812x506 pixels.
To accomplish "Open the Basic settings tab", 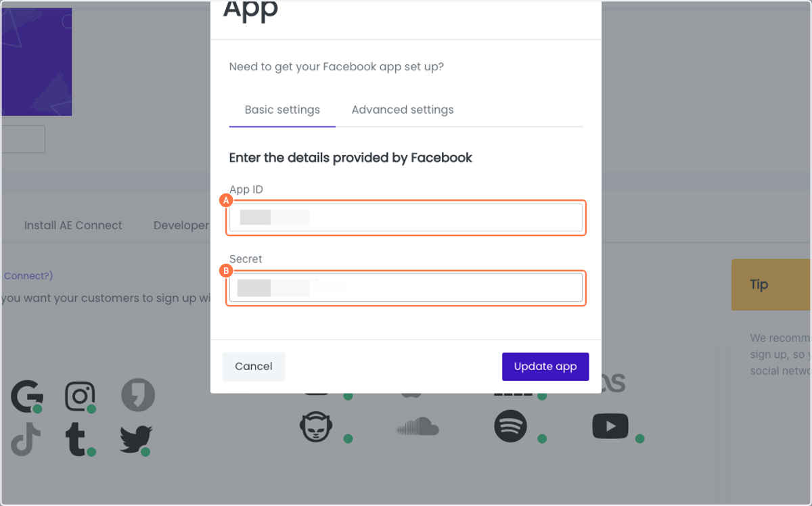I will [x=282, y=110].
